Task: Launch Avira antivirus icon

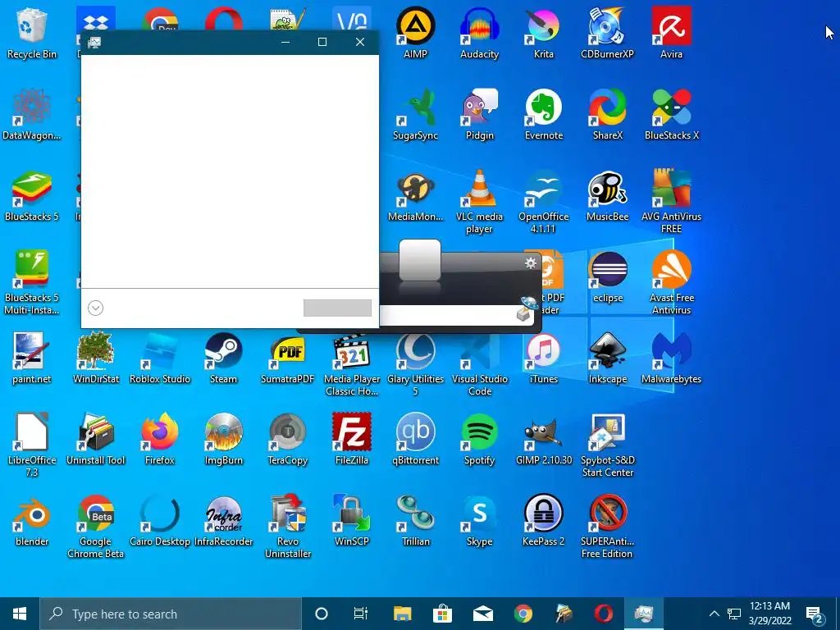Action: 671,32
